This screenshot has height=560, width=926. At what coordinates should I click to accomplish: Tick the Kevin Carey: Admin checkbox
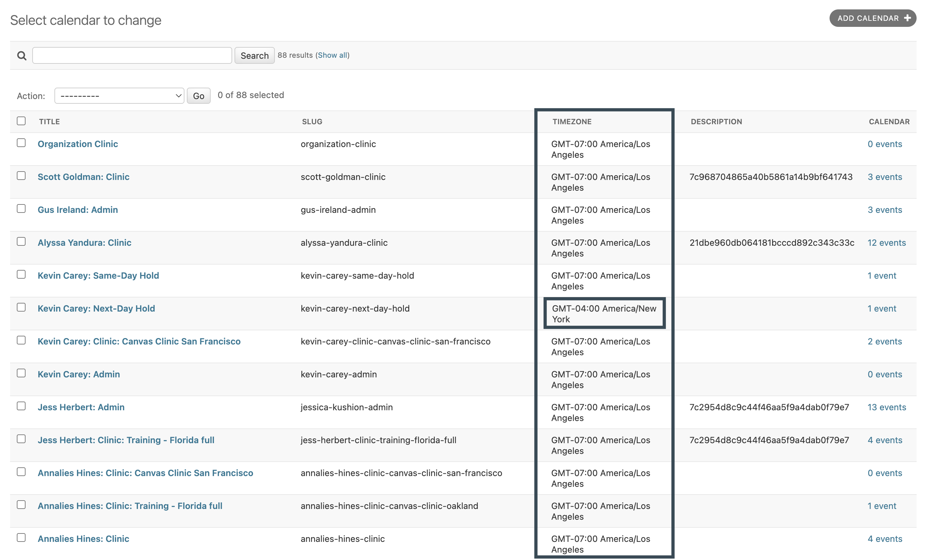point(22,373)
